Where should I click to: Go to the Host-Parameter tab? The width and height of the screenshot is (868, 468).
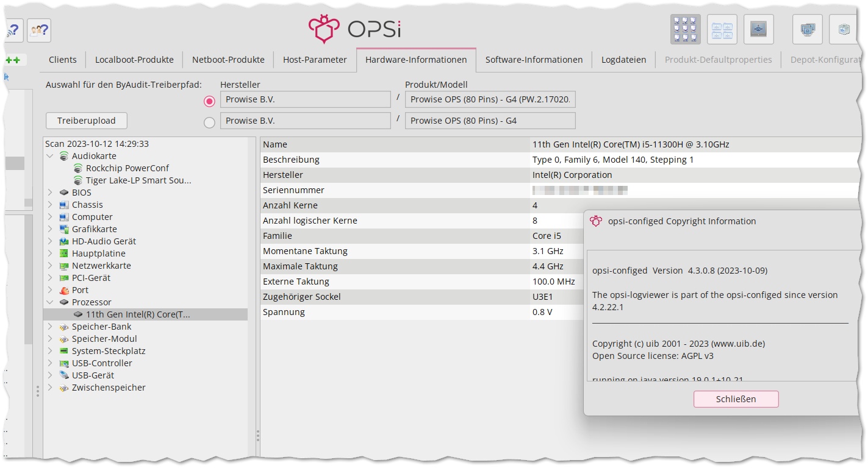tap(315, 60)
